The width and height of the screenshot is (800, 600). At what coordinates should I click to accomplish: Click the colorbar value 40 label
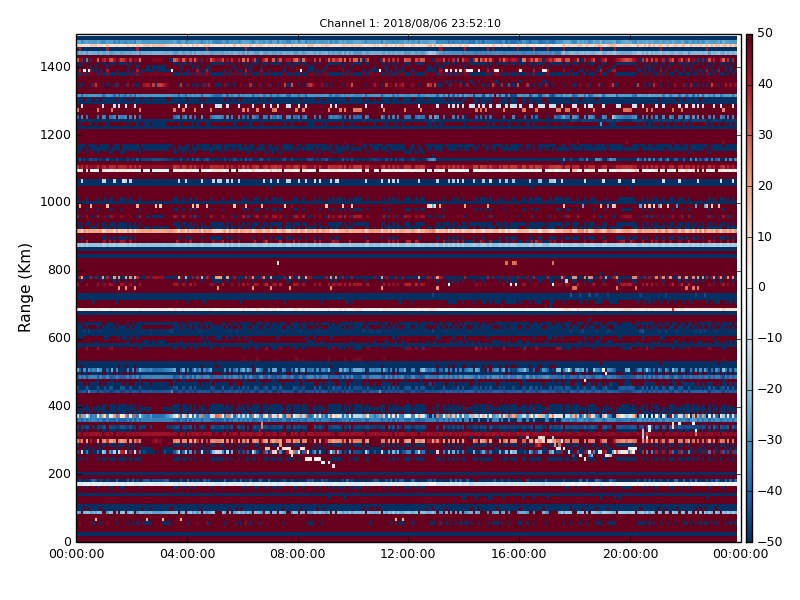pos(765,84)
